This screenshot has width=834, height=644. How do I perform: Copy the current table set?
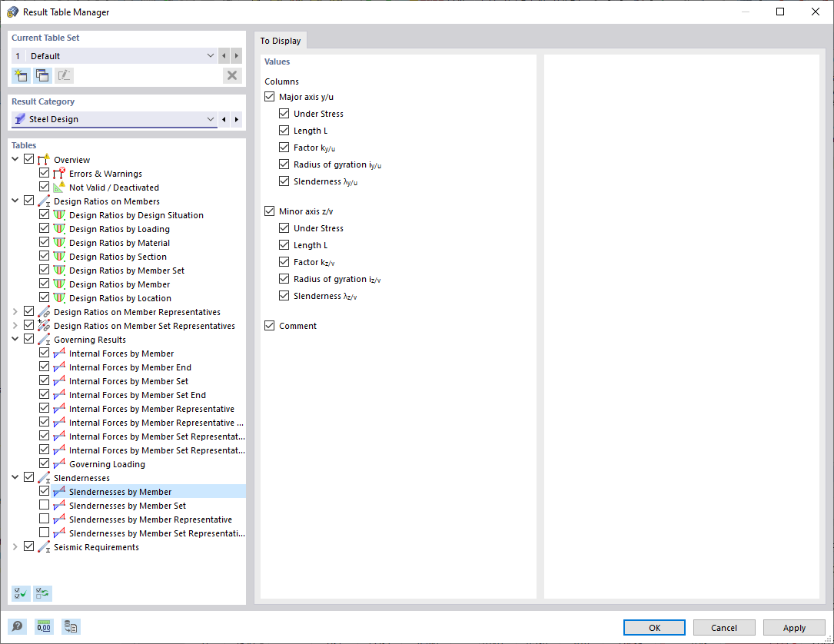[42, 75]
